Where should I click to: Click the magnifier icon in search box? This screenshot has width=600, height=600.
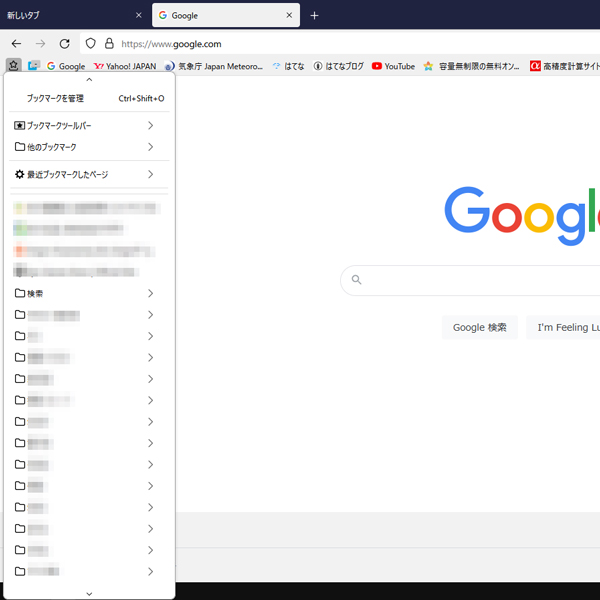(x=357, y=280)
